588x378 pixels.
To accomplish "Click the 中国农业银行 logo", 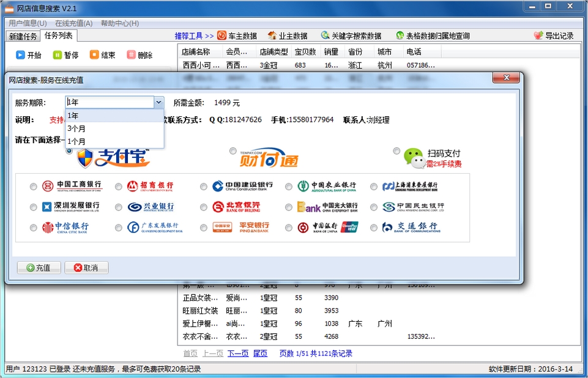I will [x=327, y=186].
